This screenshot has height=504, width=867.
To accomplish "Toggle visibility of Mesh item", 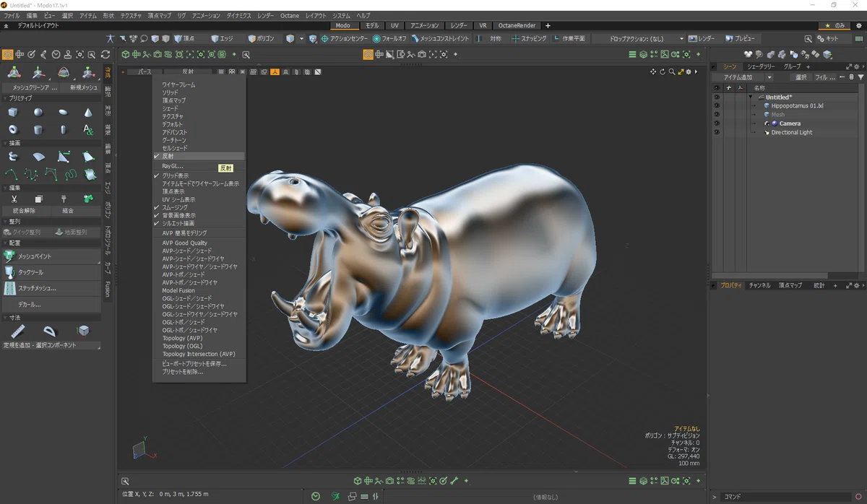I will pyautogui.click(x=717, y=114).
